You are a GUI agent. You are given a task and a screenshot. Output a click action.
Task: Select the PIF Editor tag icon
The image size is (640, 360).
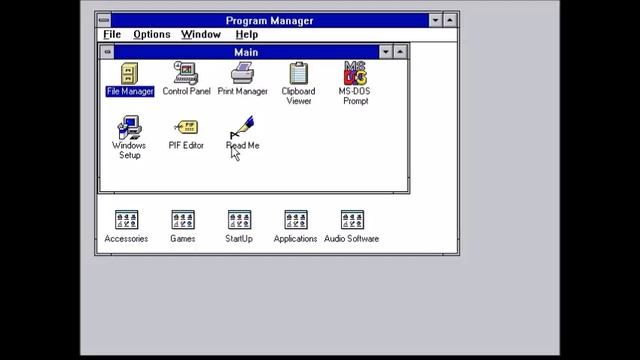tap(186, 127)
